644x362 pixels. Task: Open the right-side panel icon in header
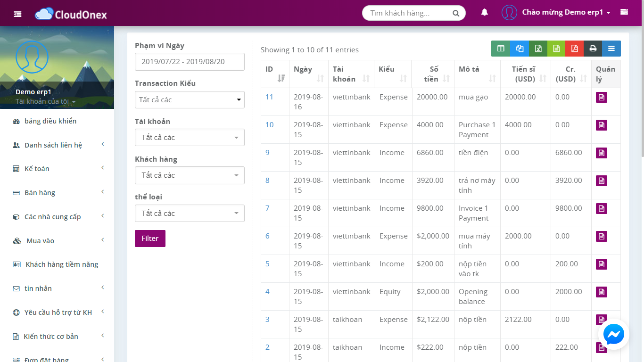click(624, 12)
